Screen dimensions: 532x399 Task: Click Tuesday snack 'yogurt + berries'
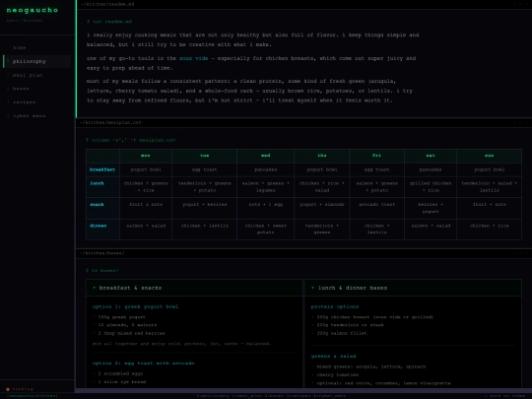[204, 208]
